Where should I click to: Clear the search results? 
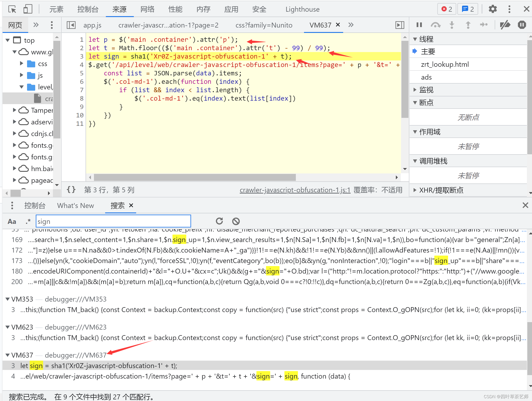tap(236, 221)
